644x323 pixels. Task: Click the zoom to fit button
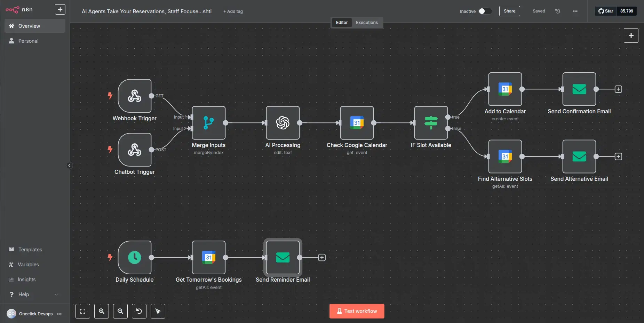(83, 311)
